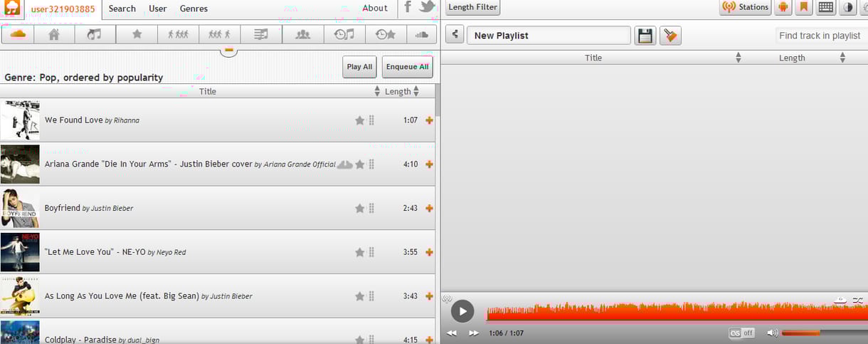The width and height of the screenshot is (868, 344).
Task: Open the gray SoundCloud cloud icon tab
Action: point(421,34)
